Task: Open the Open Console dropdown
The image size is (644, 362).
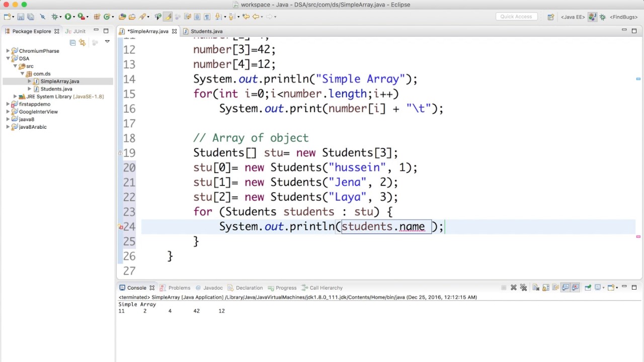Action: pos(617,288)
